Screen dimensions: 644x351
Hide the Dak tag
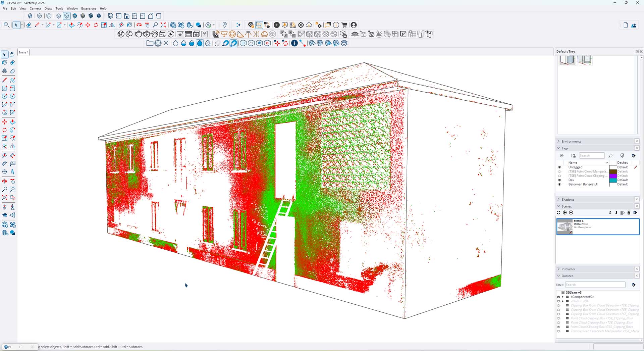pos(559,180)
